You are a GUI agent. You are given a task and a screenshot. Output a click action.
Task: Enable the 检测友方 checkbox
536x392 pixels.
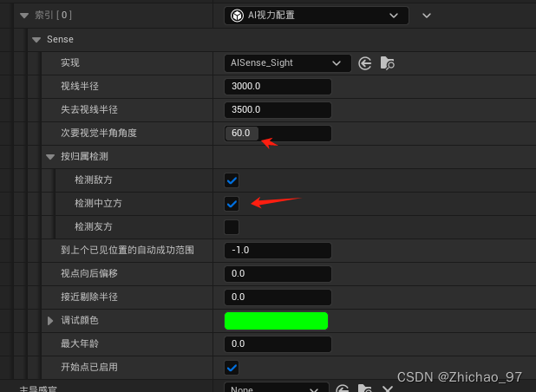tap(232, 227)
